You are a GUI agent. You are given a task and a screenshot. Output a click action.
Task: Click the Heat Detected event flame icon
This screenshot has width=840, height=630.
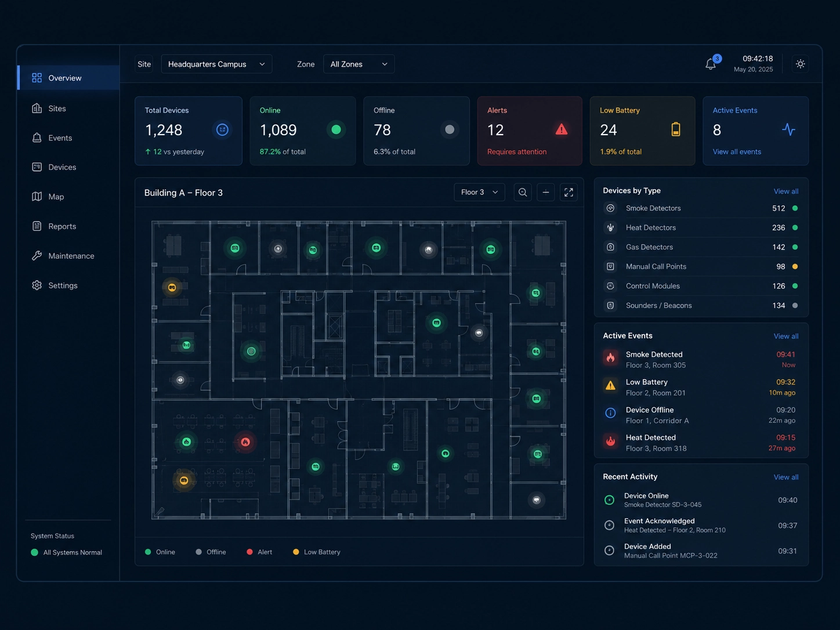(x=610, y=441)
